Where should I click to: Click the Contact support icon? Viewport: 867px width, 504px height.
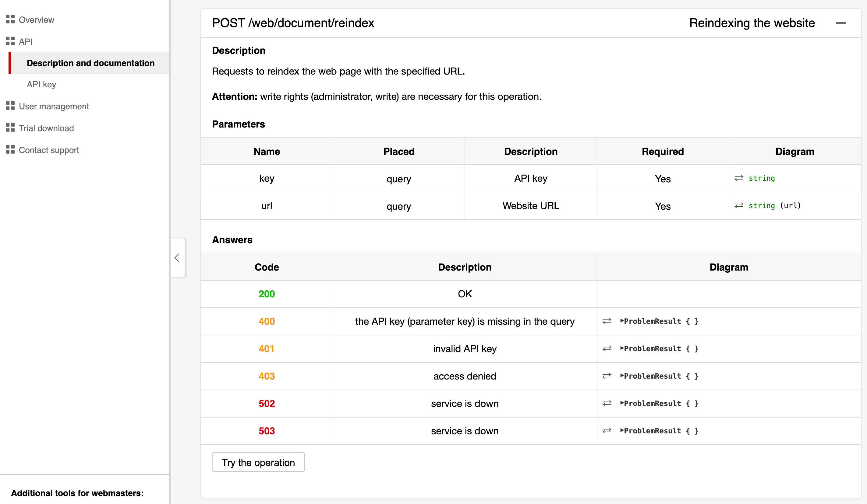click(x=10, y=150)
